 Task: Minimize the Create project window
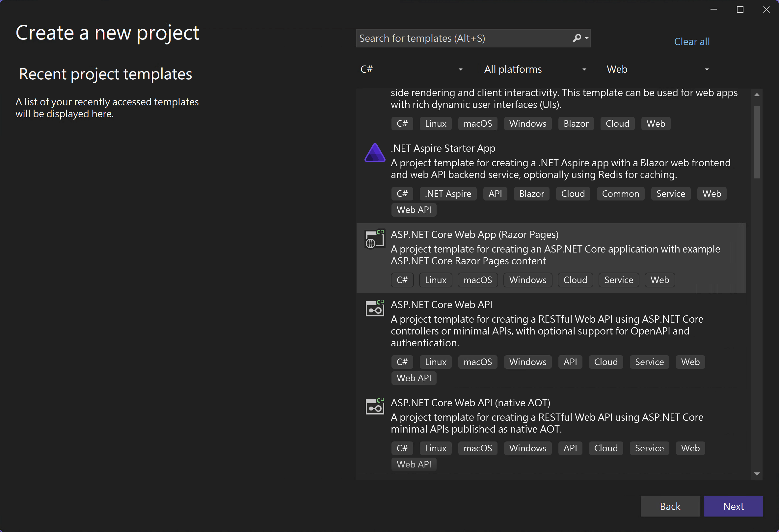pos(713,10)
